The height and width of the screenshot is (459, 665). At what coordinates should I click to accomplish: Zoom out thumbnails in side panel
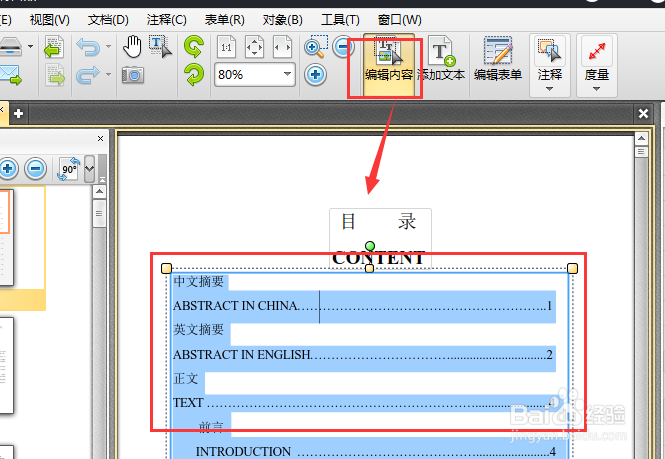[x=36, y=168]
